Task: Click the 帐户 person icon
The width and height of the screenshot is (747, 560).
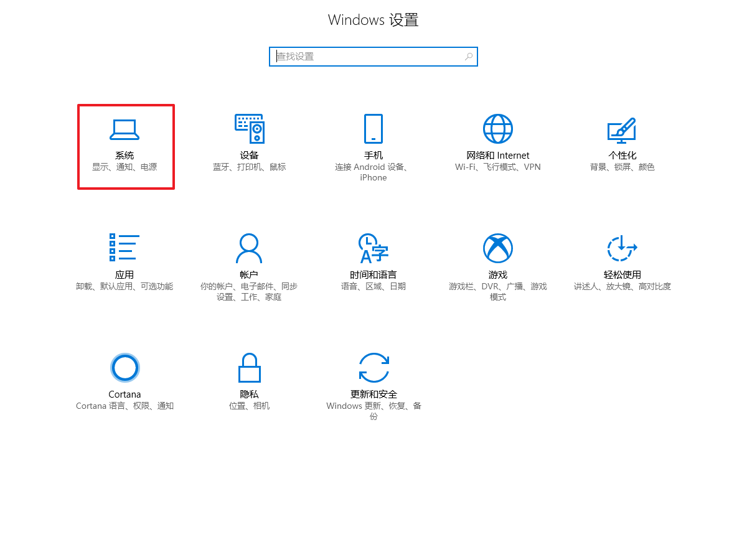Action: pyautogui.click(x=249, y=248)
